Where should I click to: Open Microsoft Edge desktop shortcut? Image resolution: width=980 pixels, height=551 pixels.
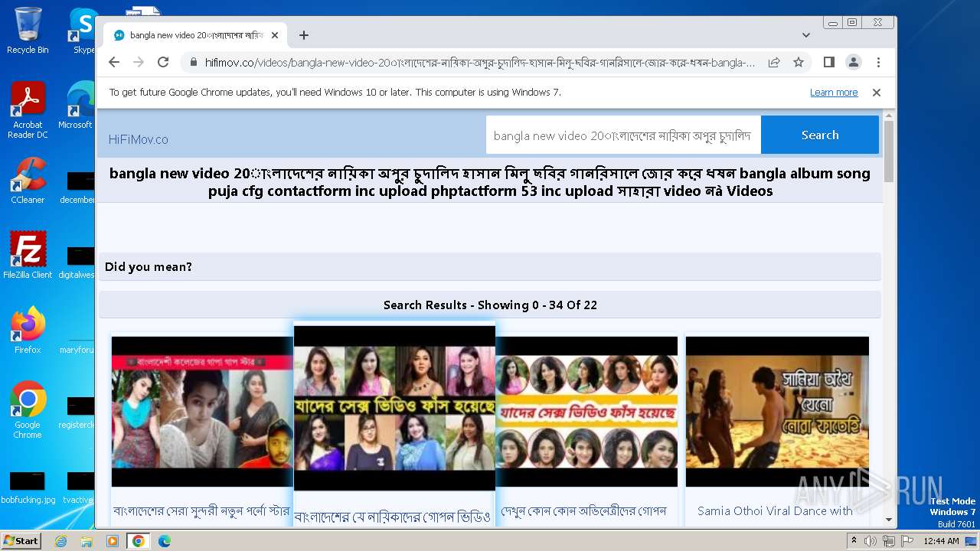point(77,106)
